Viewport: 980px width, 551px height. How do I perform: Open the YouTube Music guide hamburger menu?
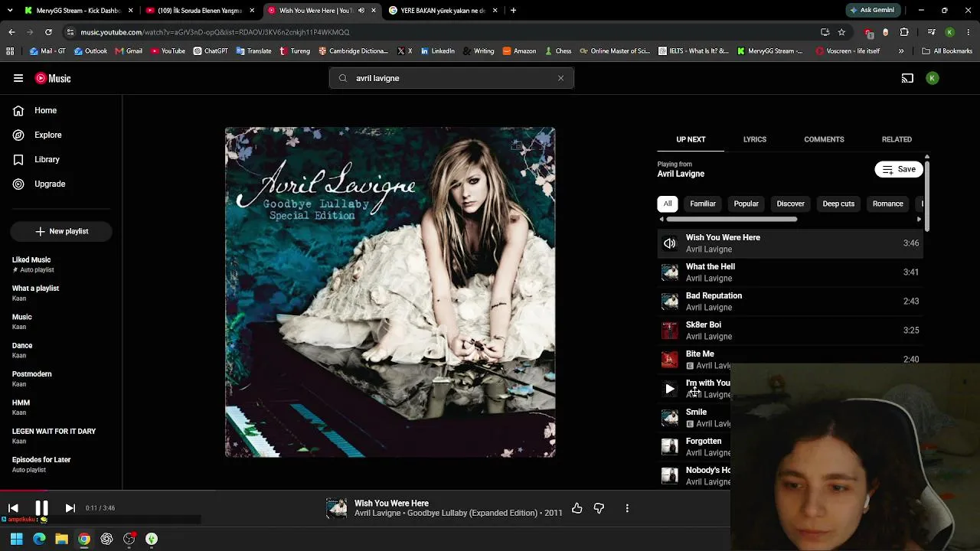click(x=18, y=78)
